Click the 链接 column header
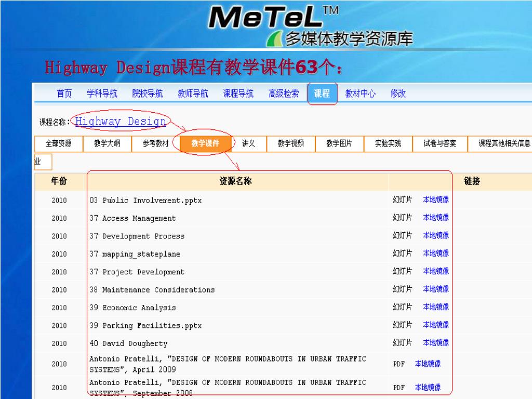Image resolution: width=532 pixels, height=399 pixels. [x=472, y=181]
